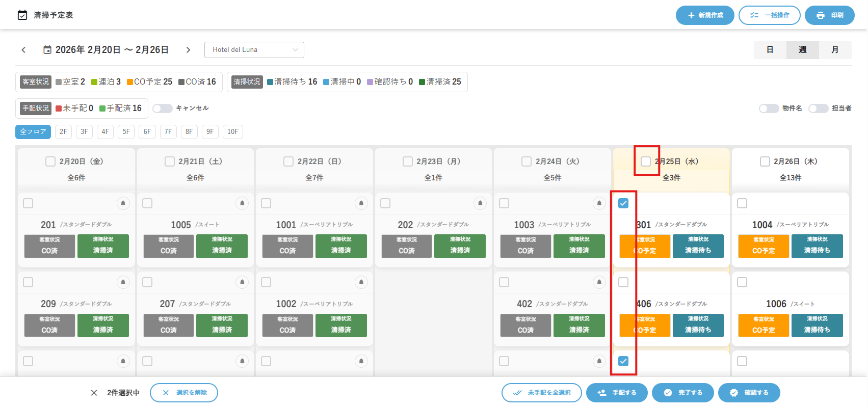Advance to next week with right chevron
Screen dimensions: 868x408
click(188, 50)
